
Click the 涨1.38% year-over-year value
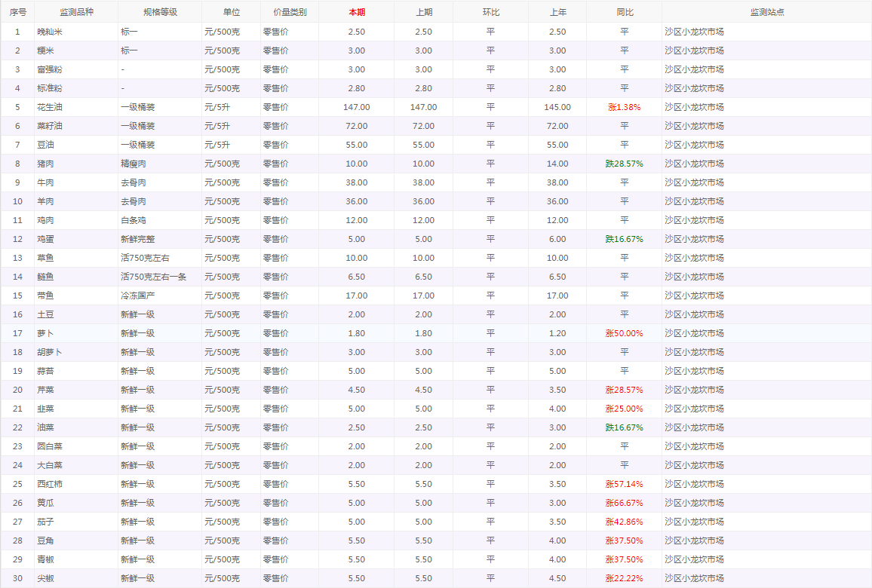click(624, 107)
